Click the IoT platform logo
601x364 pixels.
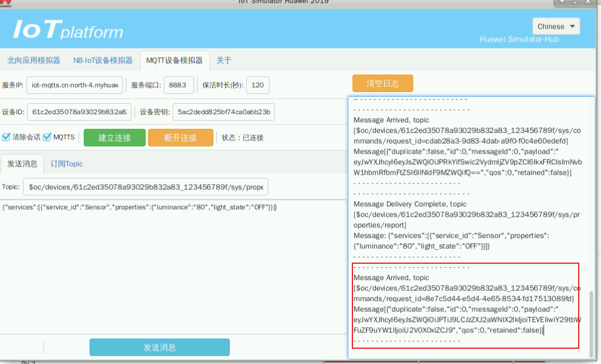pos(68,29)
